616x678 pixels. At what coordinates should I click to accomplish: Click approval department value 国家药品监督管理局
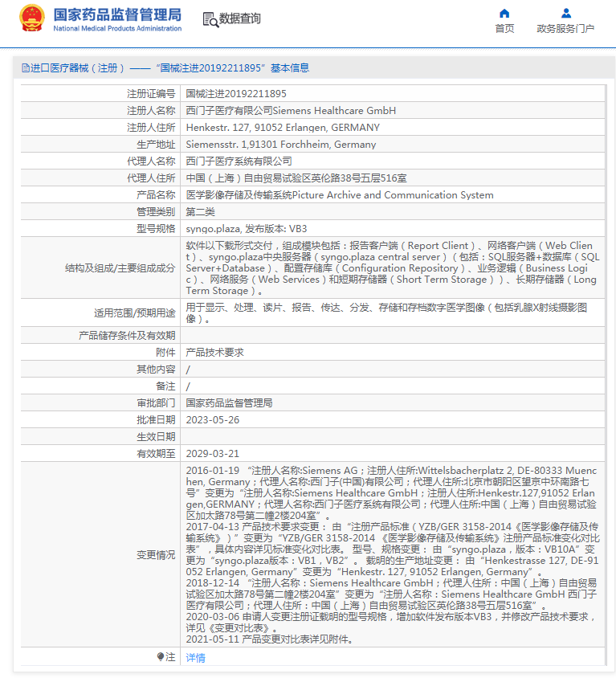pos(229,403)
